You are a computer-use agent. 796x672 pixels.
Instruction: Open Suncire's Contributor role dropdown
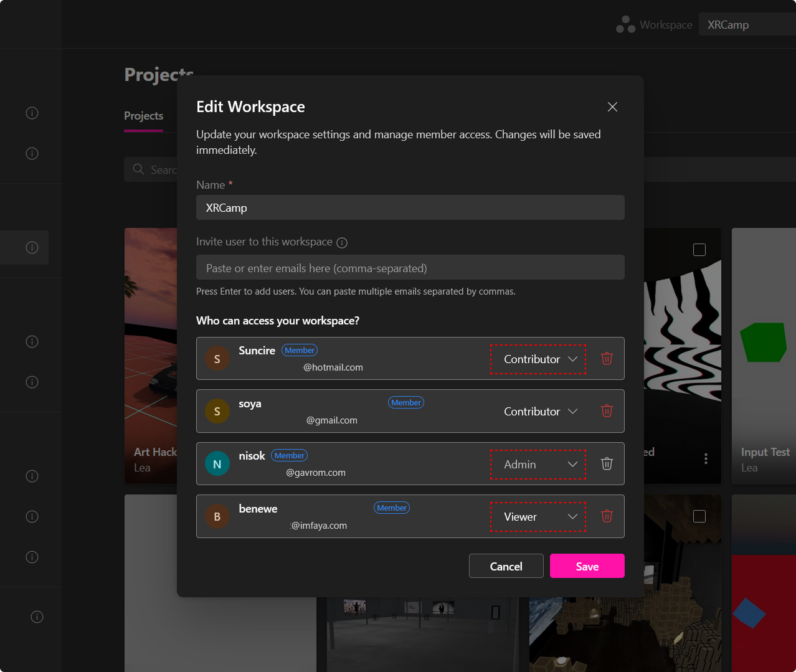click(539, 359)
